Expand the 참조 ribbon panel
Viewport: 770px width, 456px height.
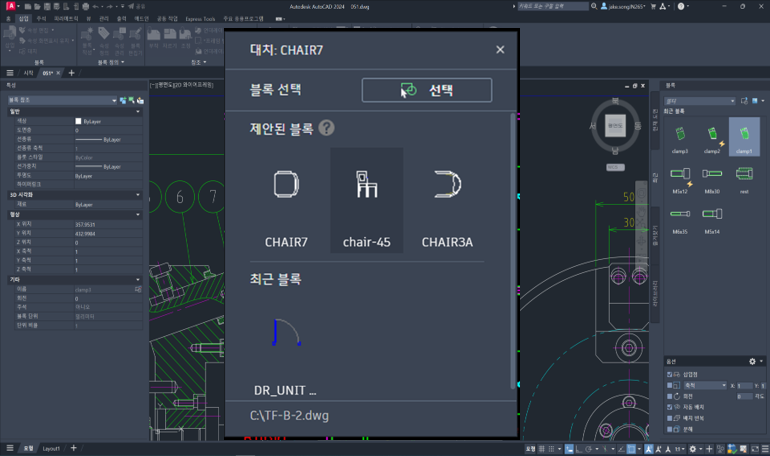(x=198, y=62)
